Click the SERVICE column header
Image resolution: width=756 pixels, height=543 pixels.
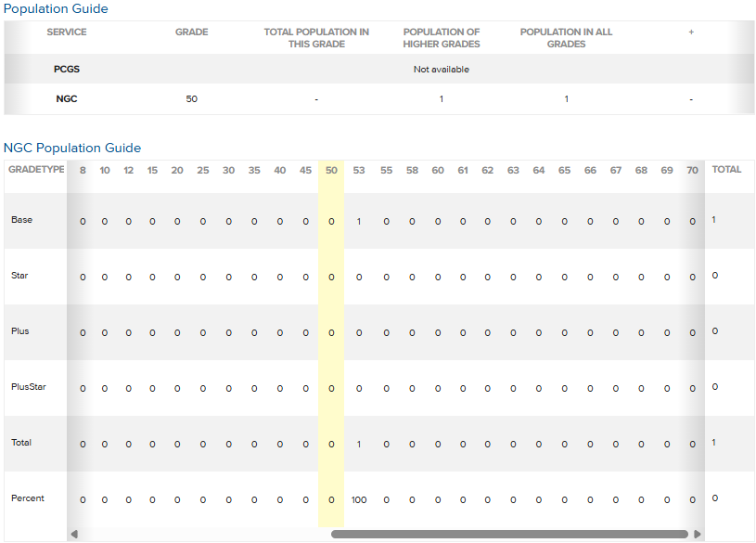[67, 32]
